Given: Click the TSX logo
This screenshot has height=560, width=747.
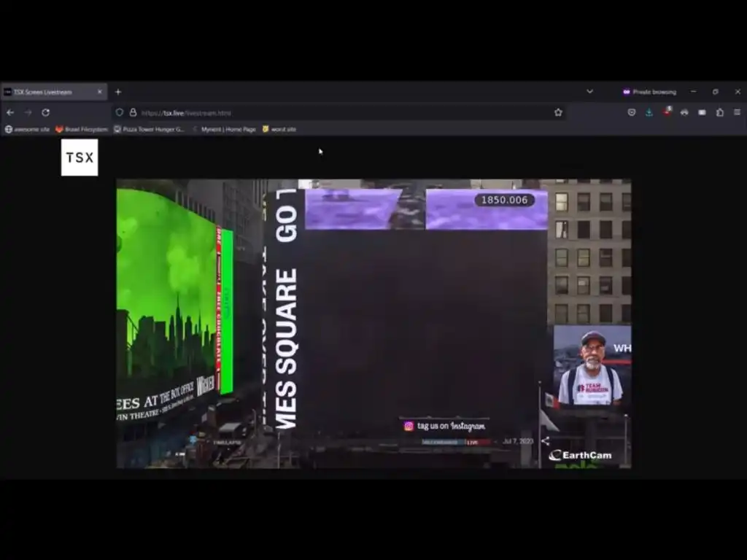Looking at the screenshot, I should click(x=80, y=157).
